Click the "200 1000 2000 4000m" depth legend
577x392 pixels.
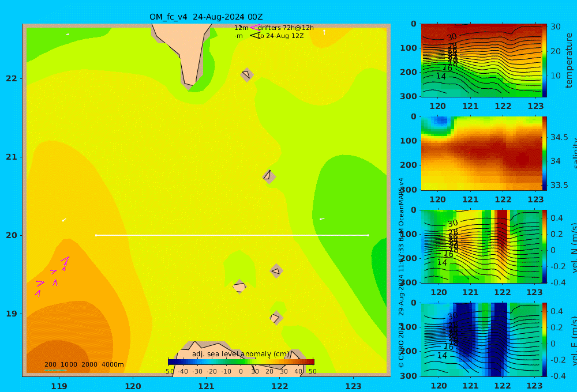(x=84, y=364)
